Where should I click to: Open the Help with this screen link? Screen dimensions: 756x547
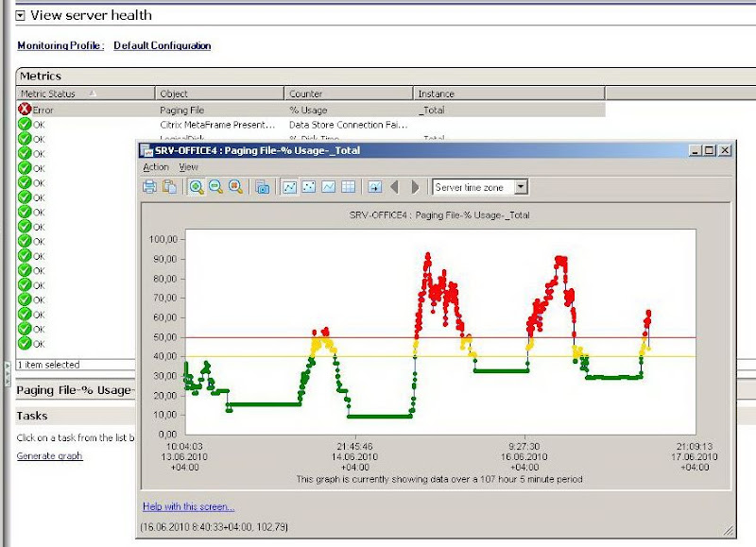pos(188,507)
